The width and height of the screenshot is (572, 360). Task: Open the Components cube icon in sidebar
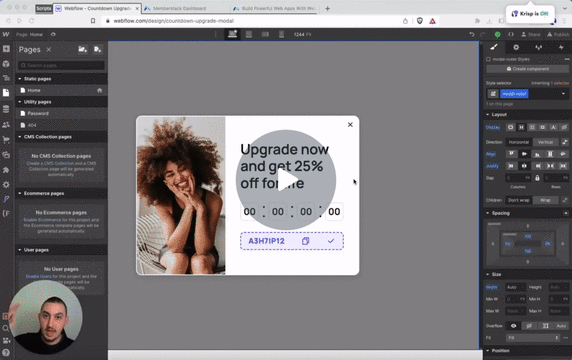point(6,64)
